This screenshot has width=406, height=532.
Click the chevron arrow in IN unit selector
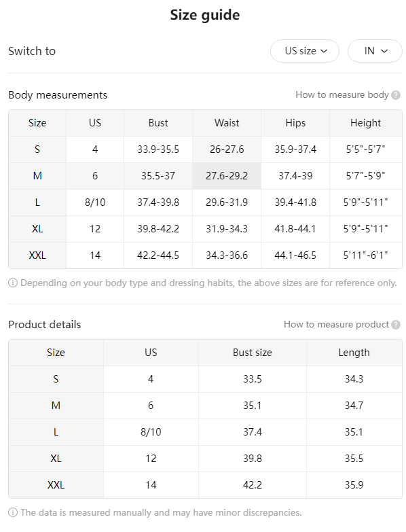tap(384, 51)
